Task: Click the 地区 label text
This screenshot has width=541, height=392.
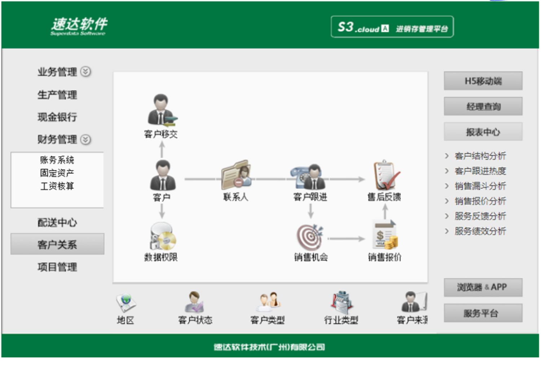Action: [x=126, y=320]
